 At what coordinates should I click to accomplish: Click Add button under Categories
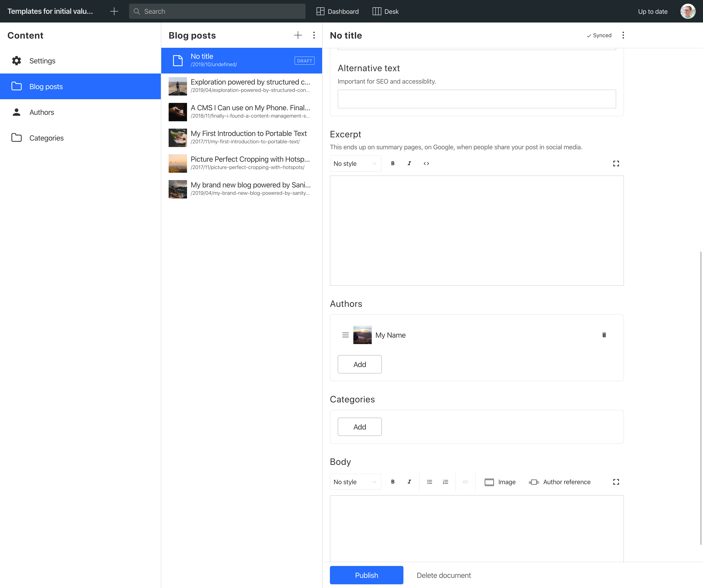[360, 427]
